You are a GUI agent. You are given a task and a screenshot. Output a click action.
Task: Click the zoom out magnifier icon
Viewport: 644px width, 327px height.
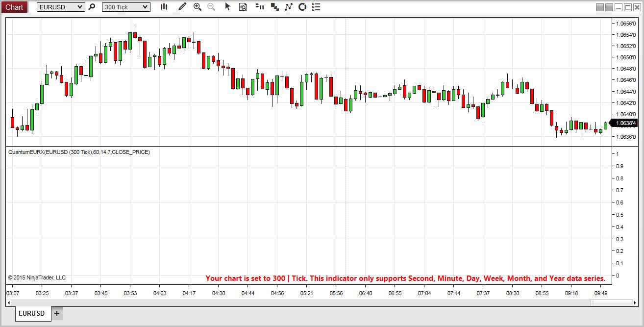(211, 7)
